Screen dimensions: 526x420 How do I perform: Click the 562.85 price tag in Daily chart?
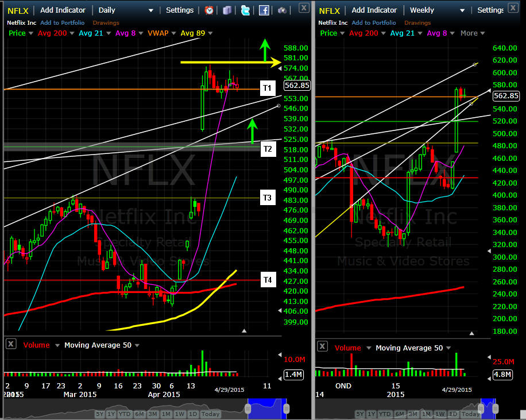point(297,85)
